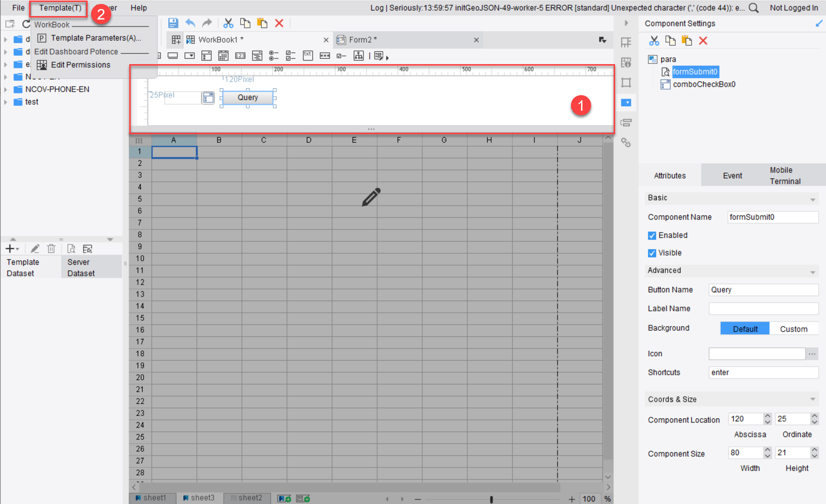This screenshot has width=826, height=504.
Task: Edit the selected dataset with pencil icon
Action: pos(35,248)
